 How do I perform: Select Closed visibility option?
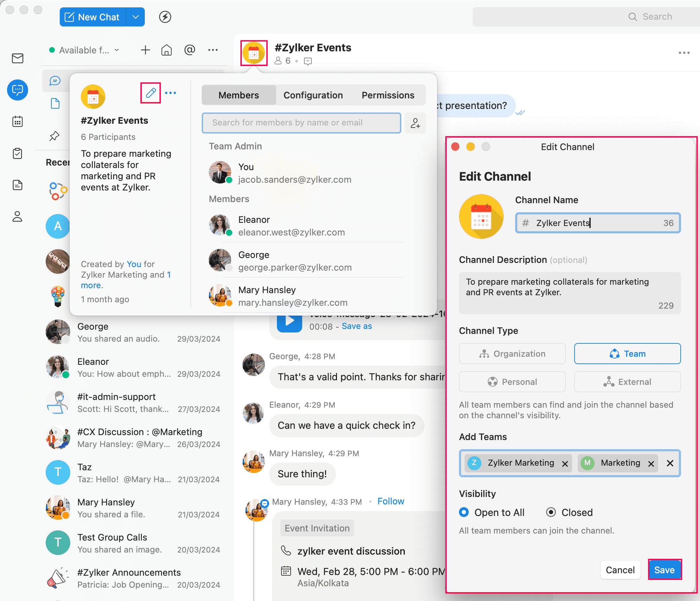[x=551, y=512]
